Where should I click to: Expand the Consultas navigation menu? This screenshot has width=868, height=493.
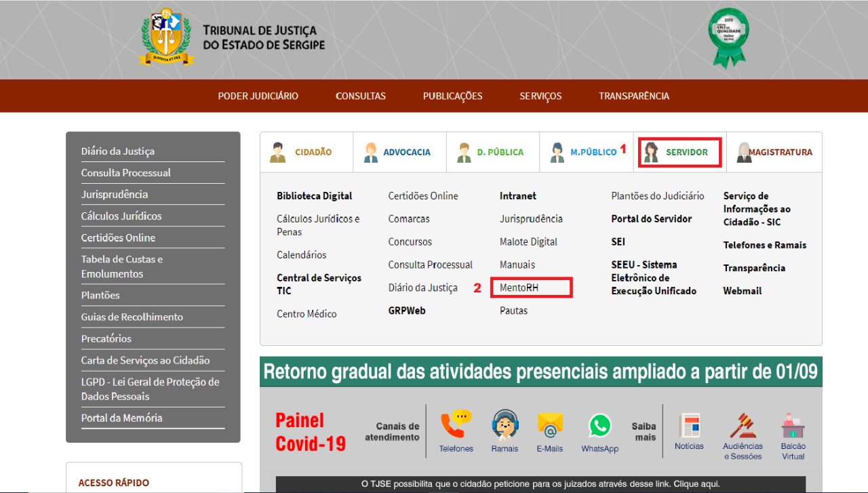tap(360, 96)
